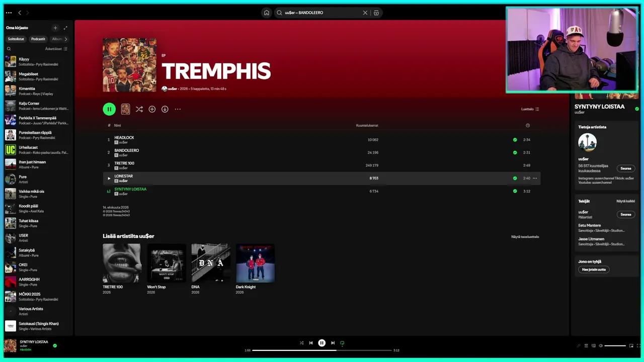Open more options for TREMPHIS album
The image size is (644, 362).
click(x=178, y=109)
